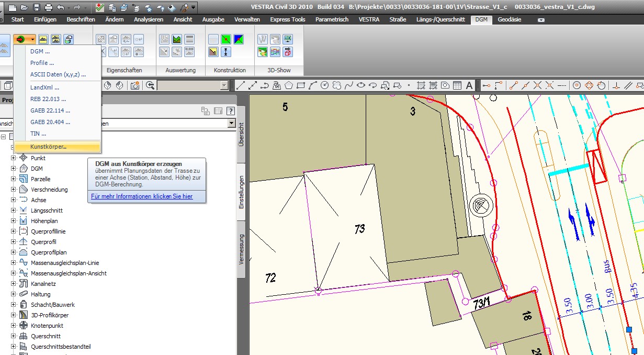The width and height of the screenshot is (644, 355).
Task: Click the green square red dot Konstruktion icon
Action: (226, 39)
